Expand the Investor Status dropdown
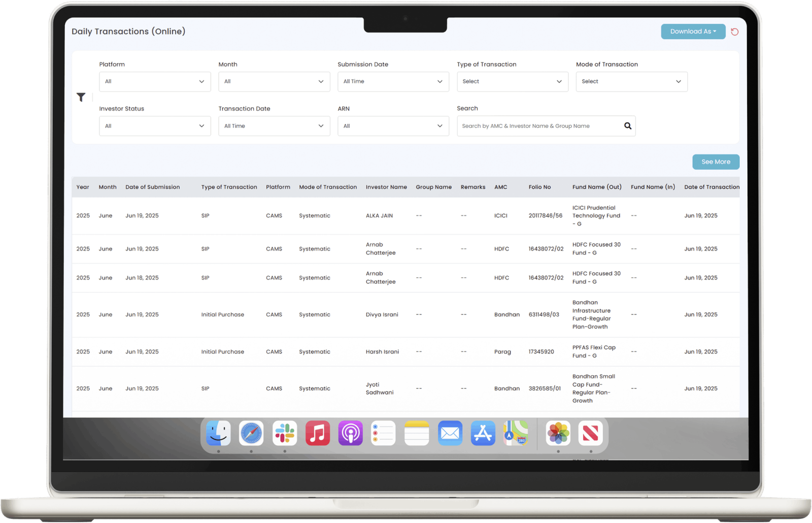The height and width of the screenshot is (523, 812). (155, 126)
